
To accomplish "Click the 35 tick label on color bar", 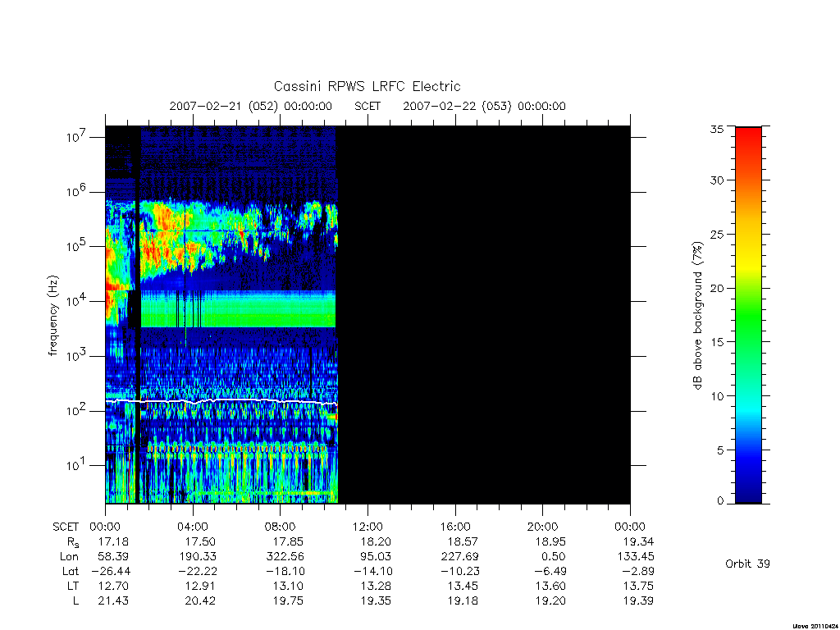I will (x=716, y=129).
